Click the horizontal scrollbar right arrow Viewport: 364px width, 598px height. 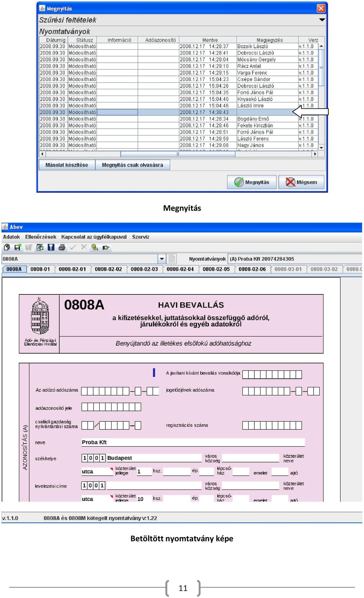click(315, 154)
